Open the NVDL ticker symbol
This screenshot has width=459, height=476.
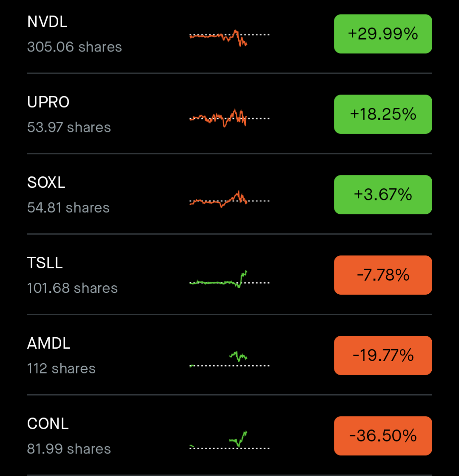[47, 22]
